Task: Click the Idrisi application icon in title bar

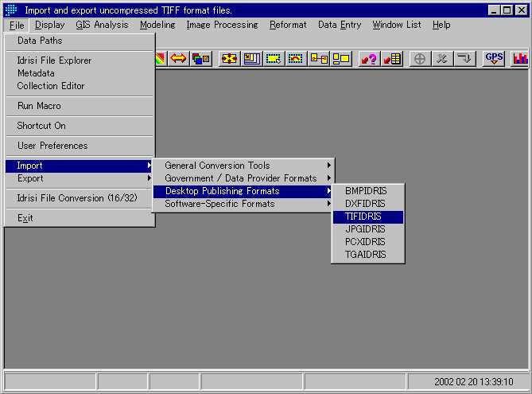Action: pos(11,10)
